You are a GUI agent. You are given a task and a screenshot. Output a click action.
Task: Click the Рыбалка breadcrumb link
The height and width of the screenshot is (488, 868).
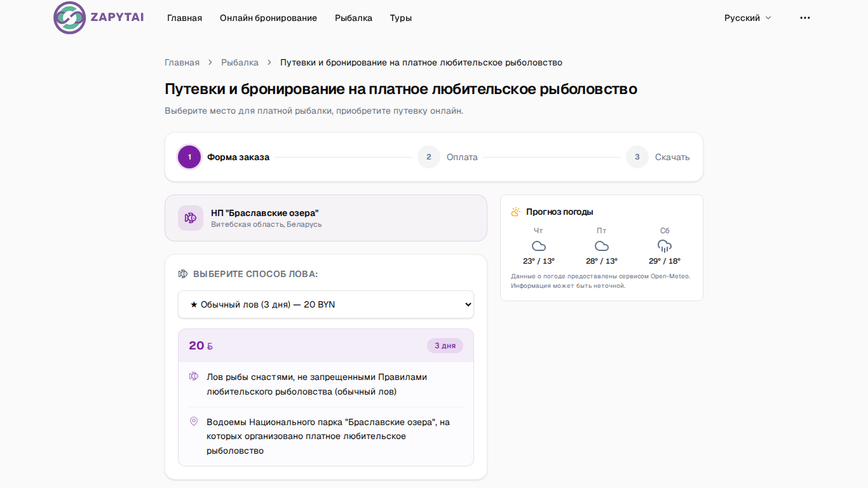[x=240, y=62]
